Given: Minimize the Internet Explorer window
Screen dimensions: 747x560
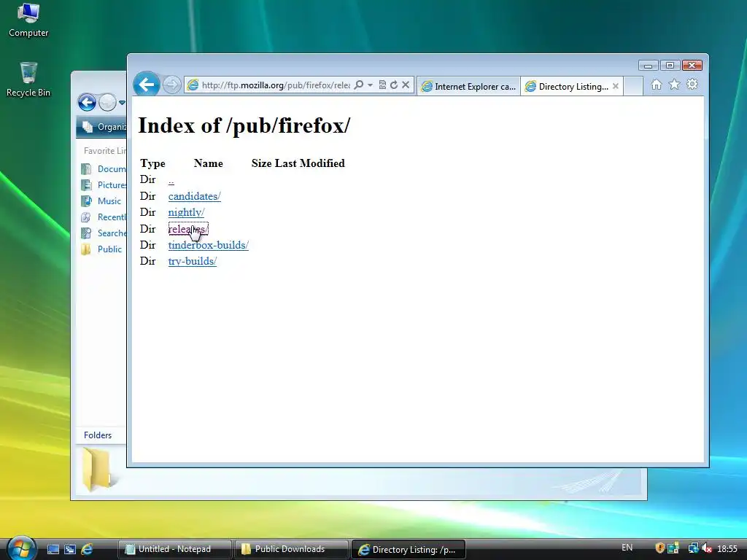Looking at the screenshot, I should pos(648,65).
